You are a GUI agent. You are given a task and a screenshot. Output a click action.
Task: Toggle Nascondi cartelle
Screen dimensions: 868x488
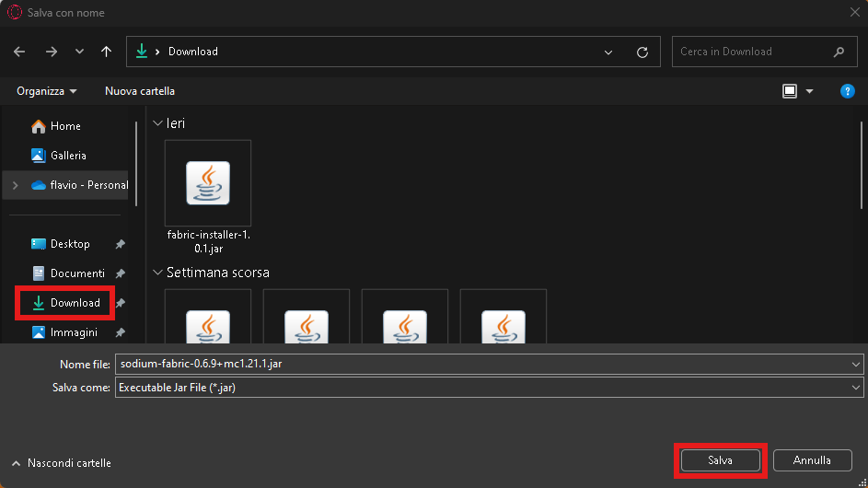click(62, 463)
